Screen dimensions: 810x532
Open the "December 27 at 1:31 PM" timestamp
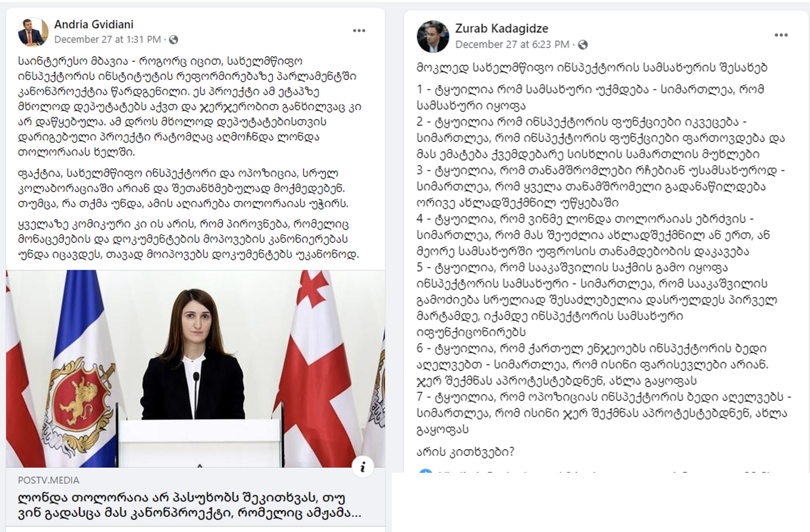[108, 40]
